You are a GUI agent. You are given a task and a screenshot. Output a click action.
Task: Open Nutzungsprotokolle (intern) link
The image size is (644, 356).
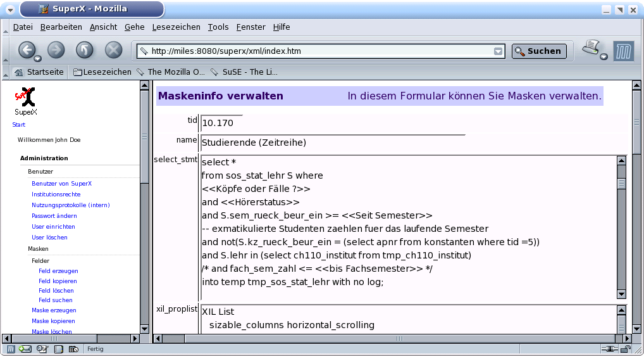[71, 205]
